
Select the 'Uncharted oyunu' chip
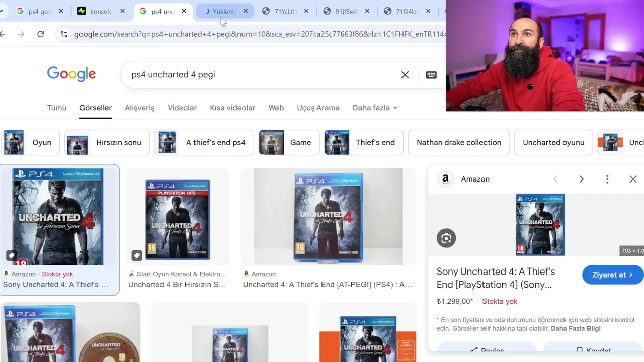(x=553, y=143)
